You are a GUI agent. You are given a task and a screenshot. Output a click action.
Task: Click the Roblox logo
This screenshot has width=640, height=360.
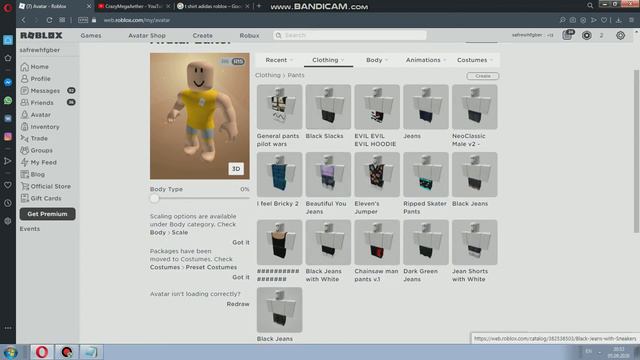(x=41, y=36)
